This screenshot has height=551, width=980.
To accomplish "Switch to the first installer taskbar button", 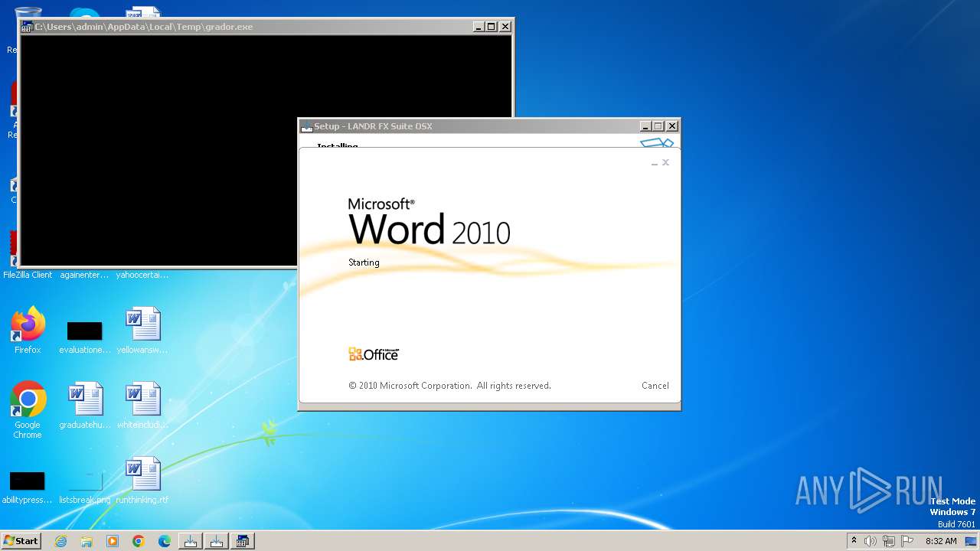I will [191, 541].
